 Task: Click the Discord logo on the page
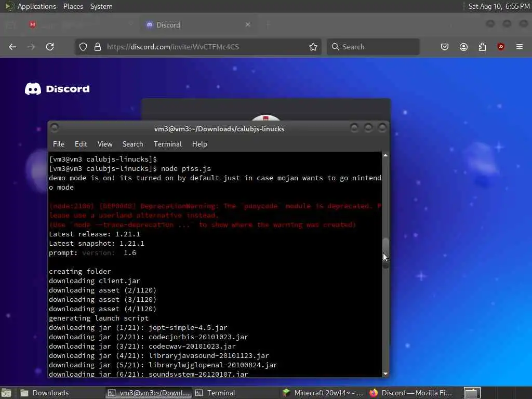[57, 89]
